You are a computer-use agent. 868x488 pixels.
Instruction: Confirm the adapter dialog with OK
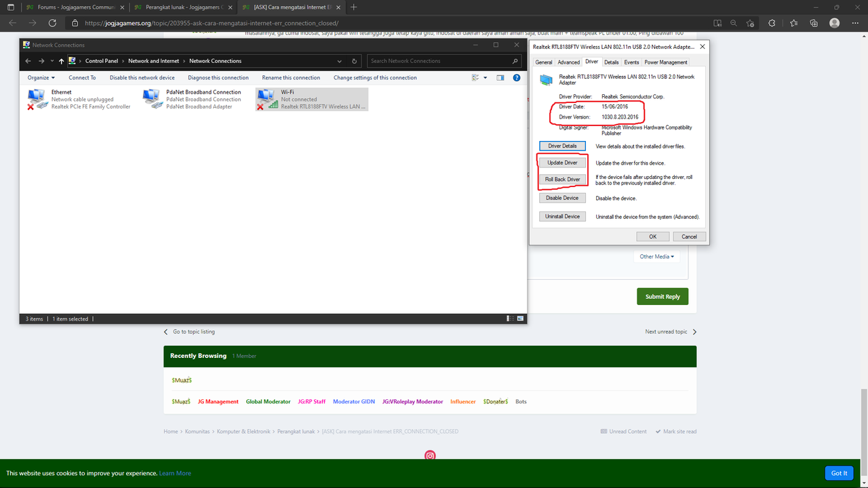click(653, 237)
